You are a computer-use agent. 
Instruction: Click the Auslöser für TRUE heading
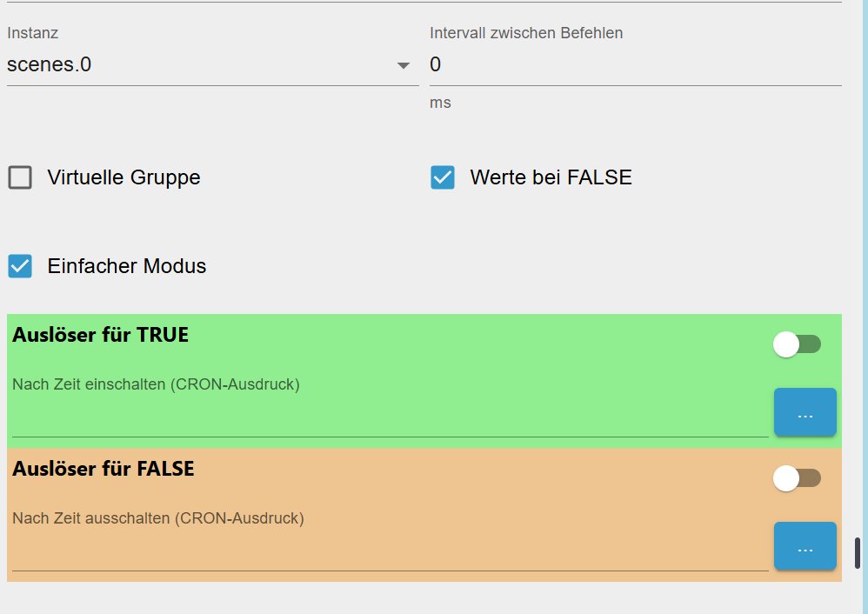click(100, 335)
